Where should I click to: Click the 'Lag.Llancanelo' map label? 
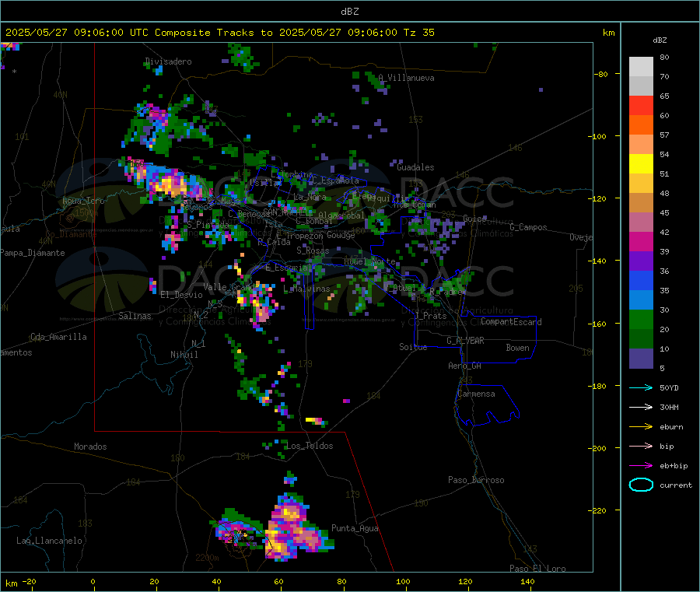[x=49, y=541]
